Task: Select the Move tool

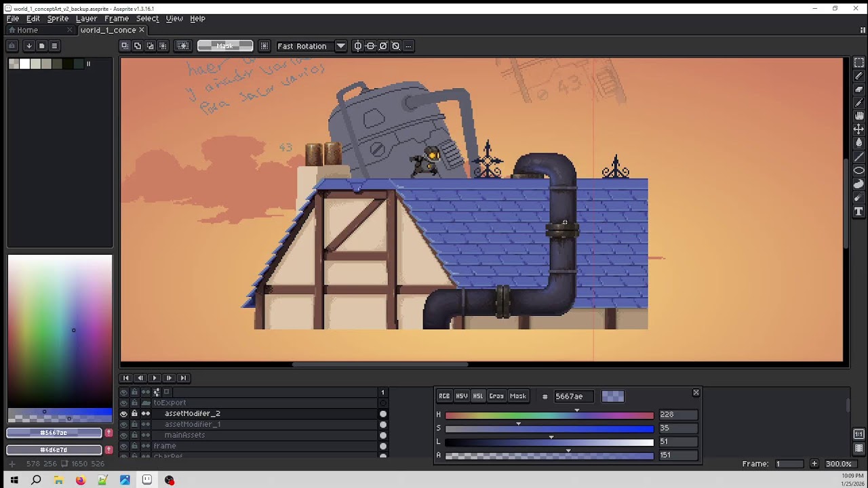Action: [x=859, y=129]
